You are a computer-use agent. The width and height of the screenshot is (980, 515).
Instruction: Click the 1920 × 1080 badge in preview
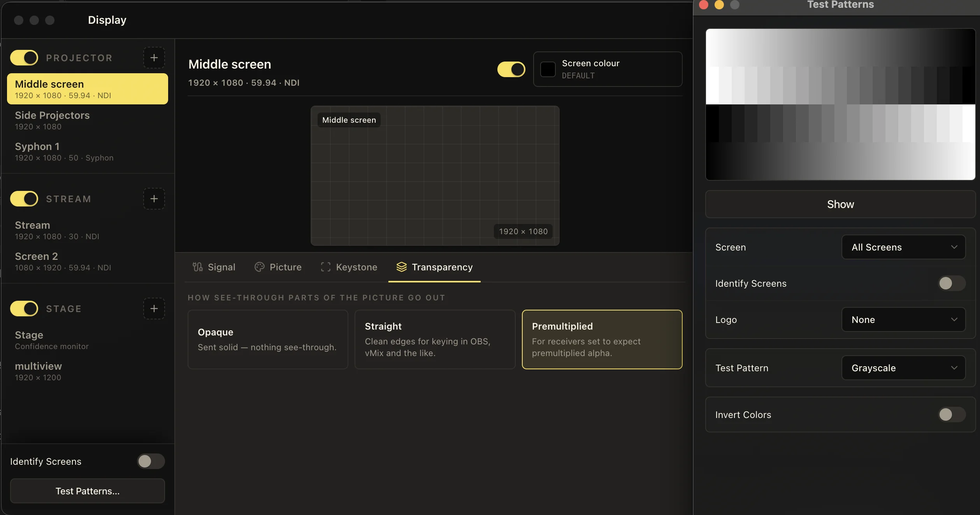(x=523, y=231)
